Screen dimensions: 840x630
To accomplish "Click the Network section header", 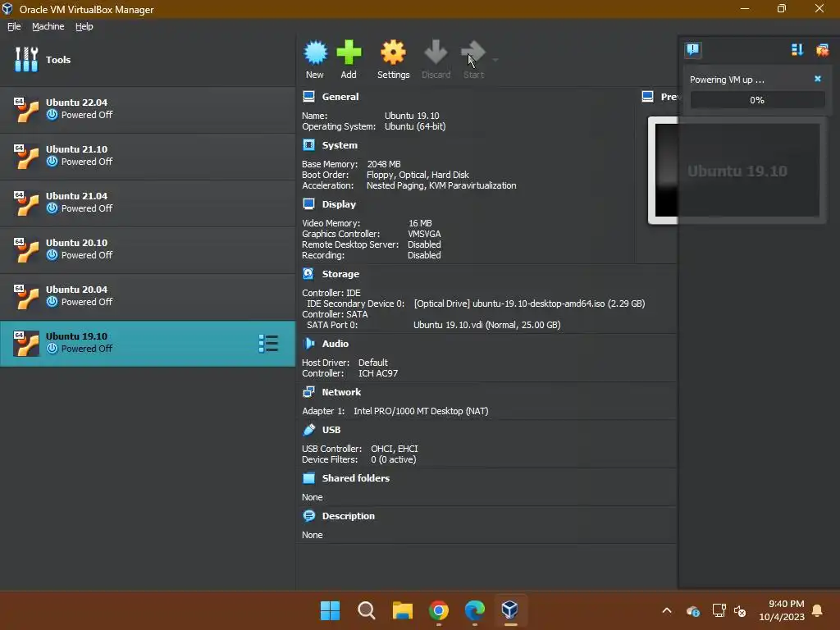I will click(341, 392).
